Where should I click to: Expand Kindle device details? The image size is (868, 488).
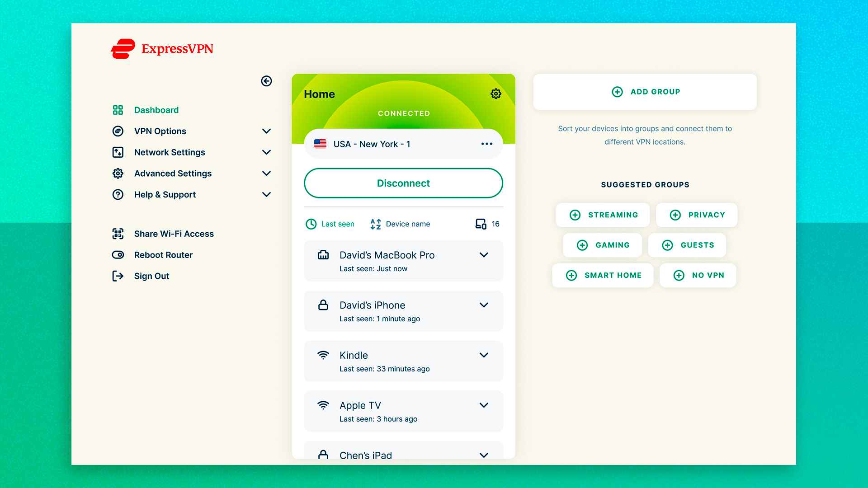click(x=484, y=355)
